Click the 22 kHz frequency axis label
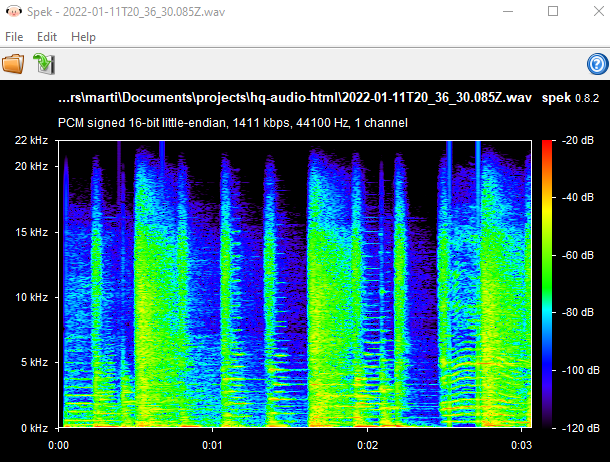 pos(31,140)
